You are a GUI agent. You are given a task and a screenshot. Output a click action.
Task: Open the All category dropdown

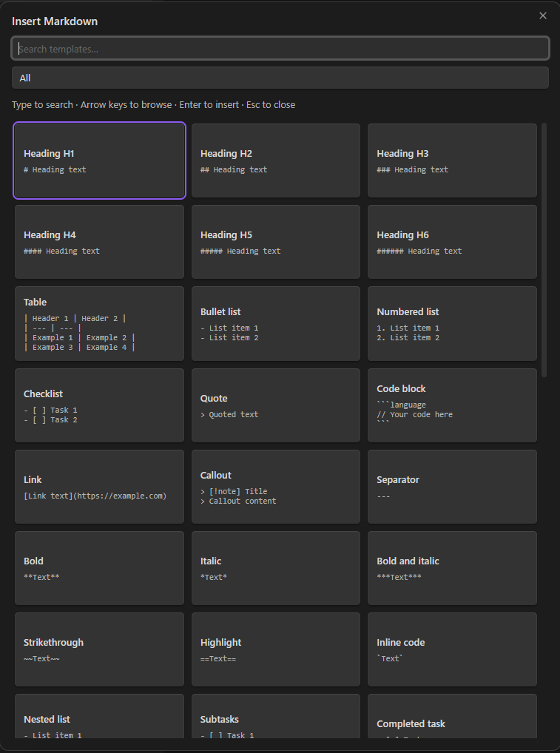click(x=280, y=78)
